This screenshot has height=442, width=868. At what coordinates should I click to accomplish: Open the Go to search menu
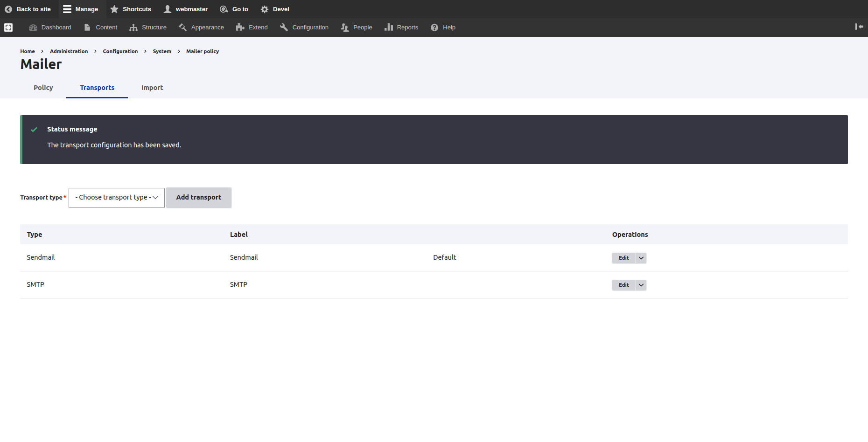[x=234, y=9]
